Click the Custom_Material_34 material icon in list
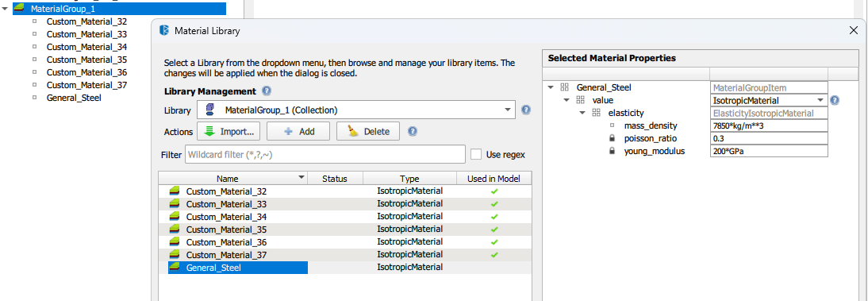The height and width of the screenshot is (301, 868). (x=175, y=217)
